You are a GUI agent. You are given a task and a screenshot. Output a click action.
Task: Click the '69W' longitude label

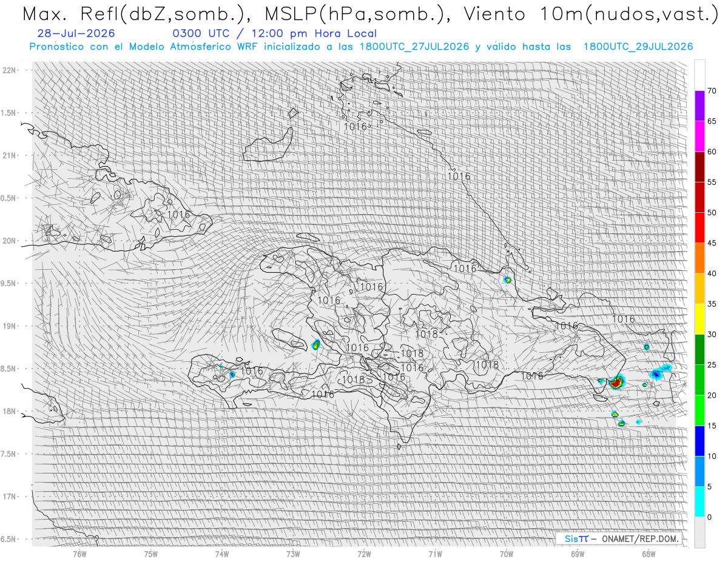[578, 554]
